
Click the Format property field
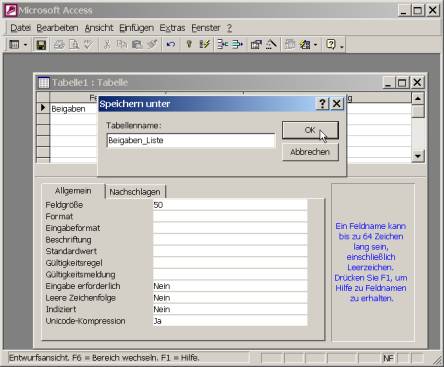coord(230,217)
